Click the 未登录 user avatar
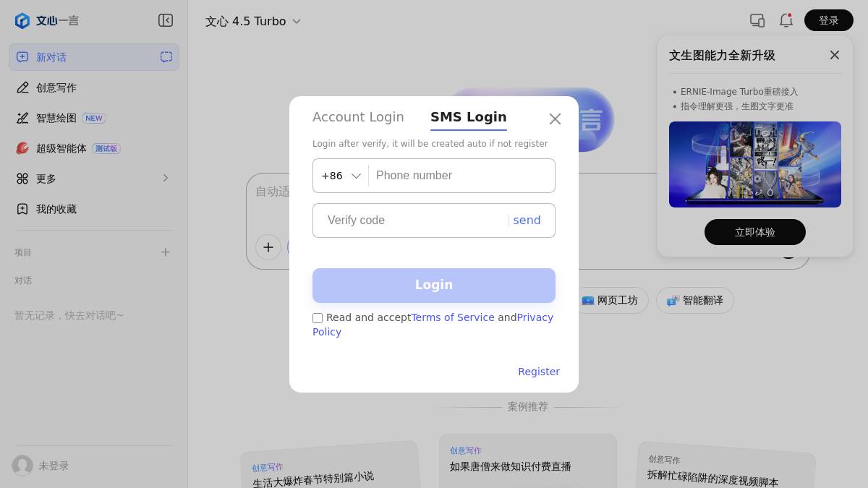868x488 pixels. coord(22,466)
